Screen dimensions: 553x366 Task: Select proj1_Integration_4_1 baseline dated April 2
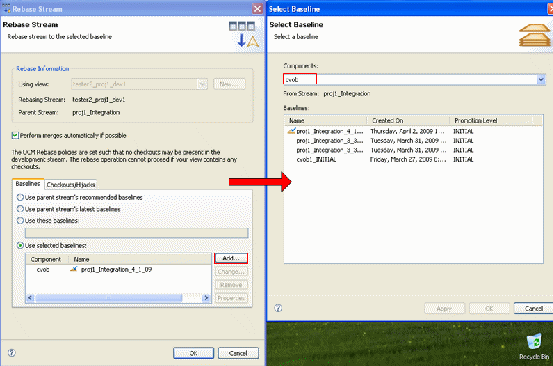[x=413, y=132]
